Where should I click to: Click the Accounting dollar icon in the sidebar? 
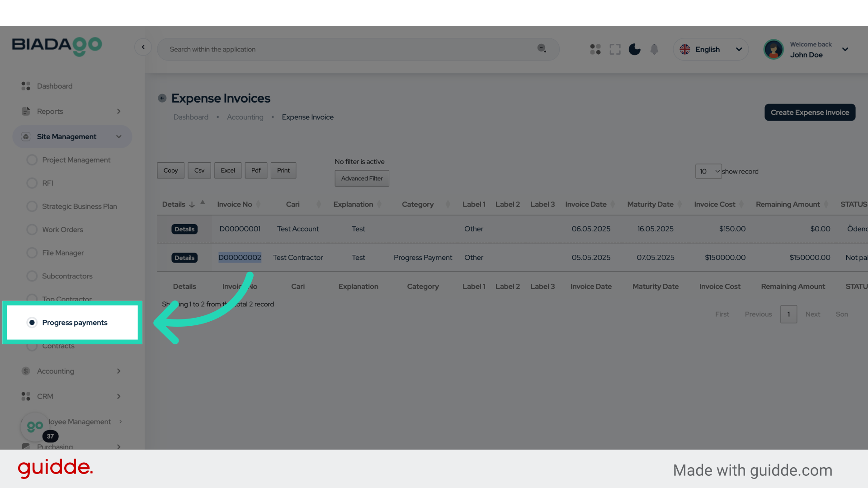(25, 371)
